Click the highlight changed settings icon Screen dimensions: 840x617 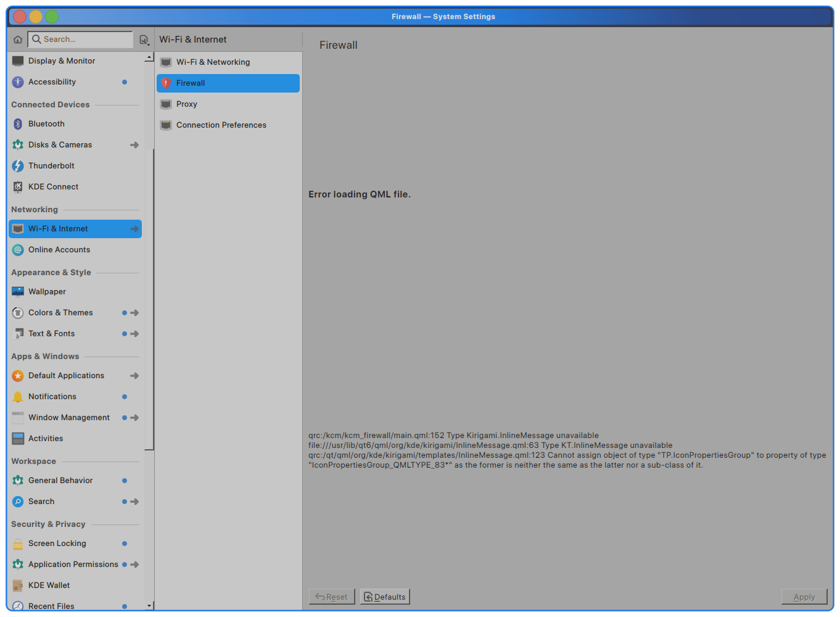click(144, 39)
